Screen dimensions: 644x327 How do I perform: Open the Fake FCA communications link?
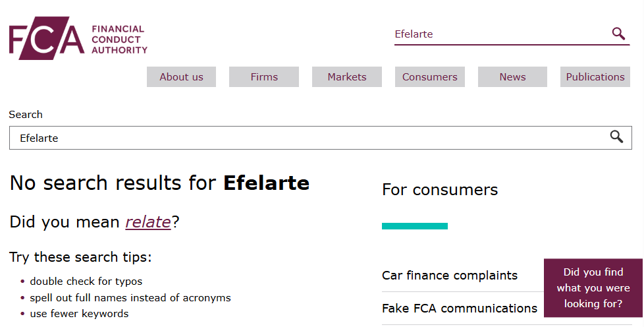[x=460, y=308]
